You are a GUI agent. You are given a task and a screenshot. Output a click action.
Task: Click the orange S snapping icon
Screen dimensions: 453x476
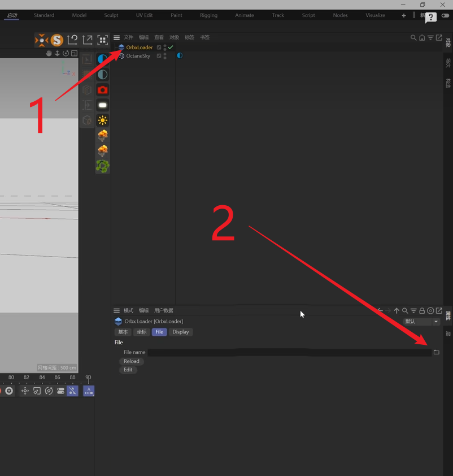(56, 40)
